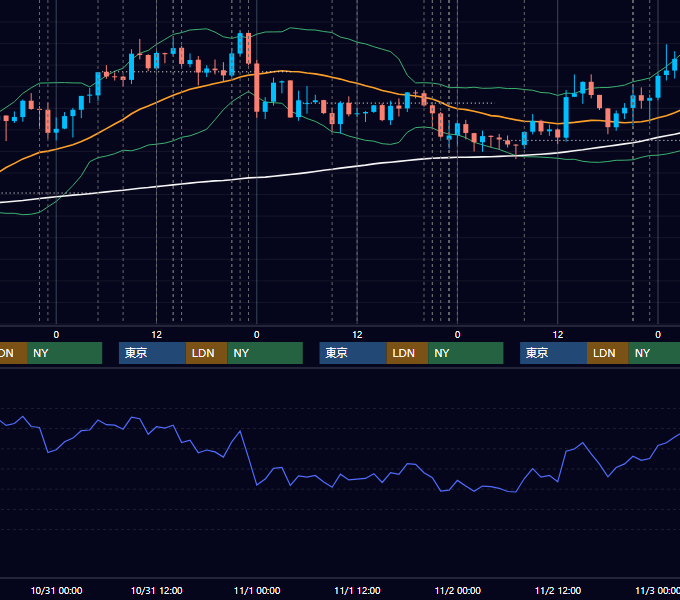The width and height of the screenshot is (680, 600).
Task: Click the hour label 12 above 11/1 12:00
Action: pyautogui.click(x=357, y=335)
